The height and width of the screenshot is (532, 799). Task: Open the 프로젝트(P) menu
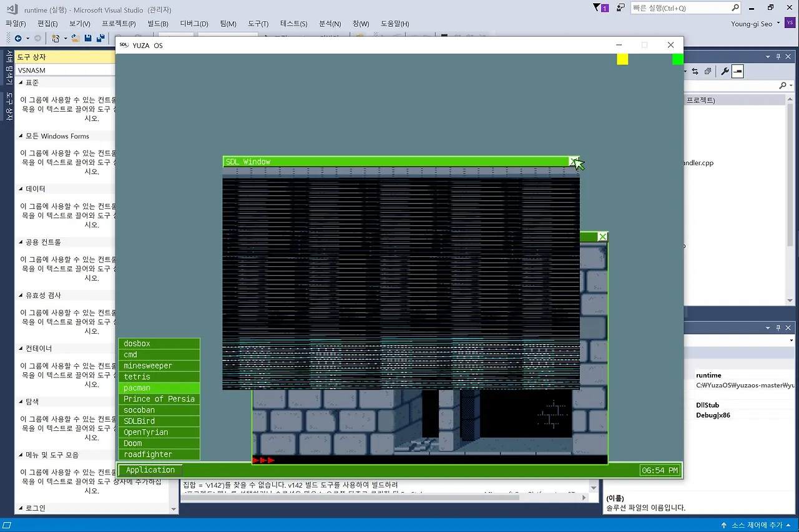click(x=119, y=24)
